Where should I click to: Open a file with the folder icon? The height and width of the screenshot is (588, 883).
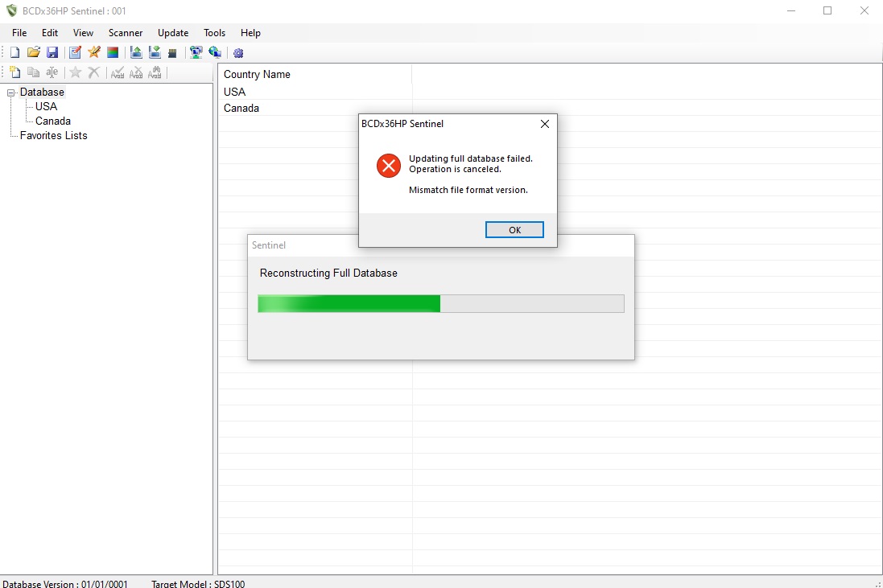point(33,53)
